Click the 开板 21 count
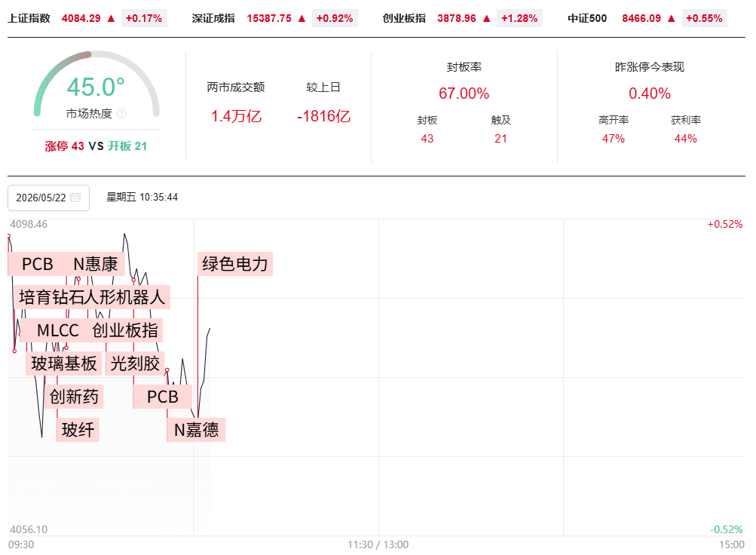Screen dimensions: 756x555 point(127,146)
